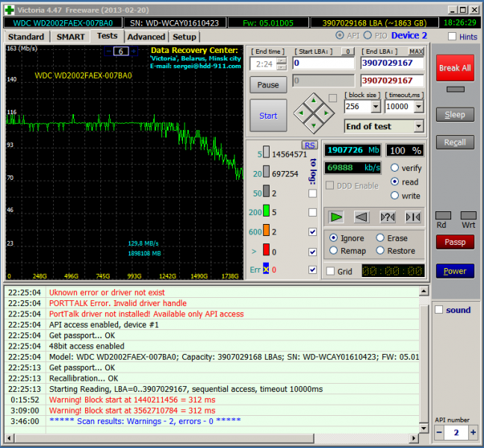Screen dimensions: 484x448
Task: Click the Start scan button
Action: point(268,116)
